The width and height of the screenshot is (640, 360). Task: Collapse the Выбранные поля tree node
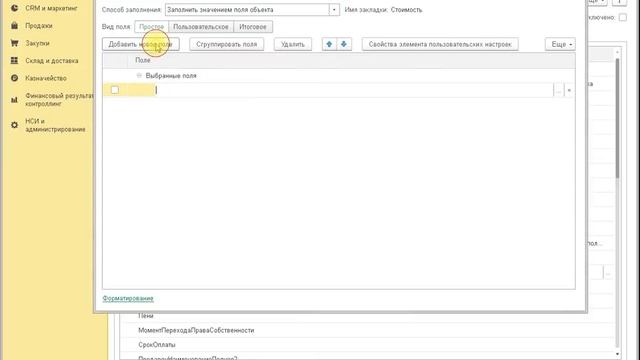(139, 76)
